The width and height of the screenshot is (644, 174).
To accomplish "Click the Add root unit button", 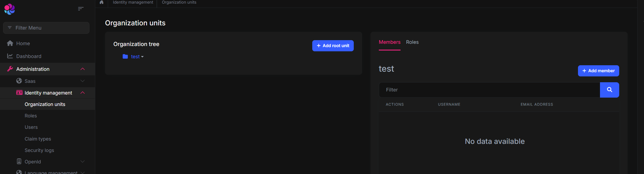I will tap(333, 46).
